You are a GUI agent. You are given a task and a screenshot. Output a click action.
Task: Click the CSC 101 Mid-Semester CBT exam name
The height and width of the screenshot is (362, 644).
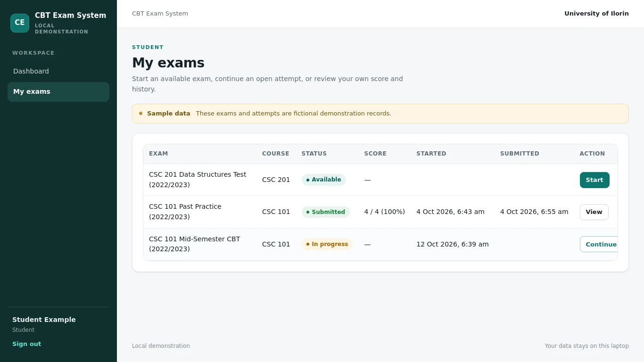(195, 244)
